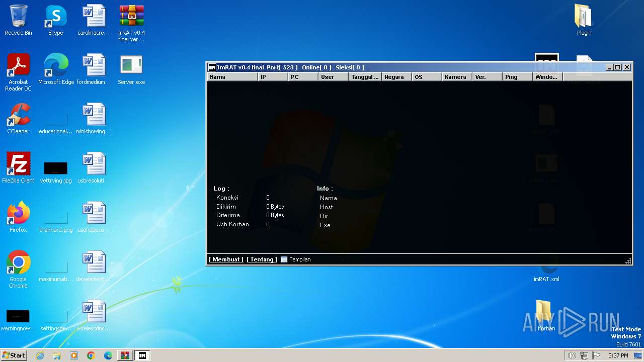
Task: Sort by the Ver. column header
Action: (487, 77)
